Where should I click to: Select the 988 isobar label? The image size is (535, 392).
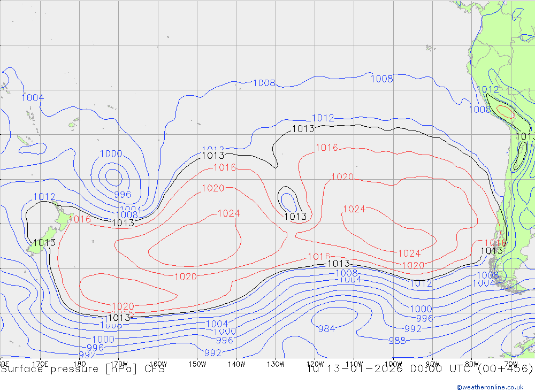[397, 341]
